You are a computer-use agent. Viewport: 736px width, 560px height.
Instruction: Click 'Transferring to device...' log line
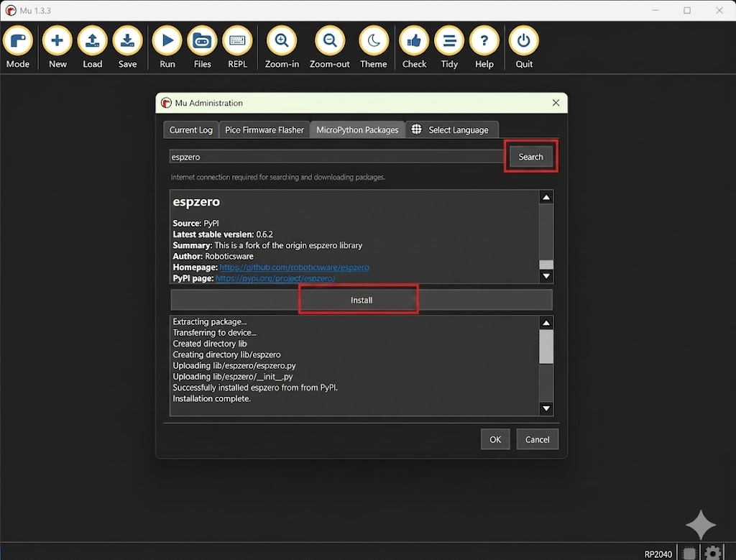(x=214, y=333)
